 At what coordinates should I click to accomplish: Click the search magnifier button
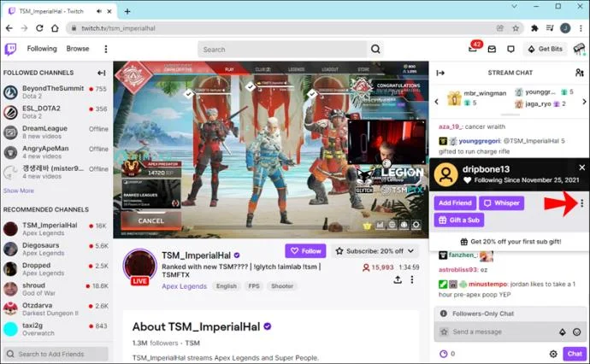point(375,49)
